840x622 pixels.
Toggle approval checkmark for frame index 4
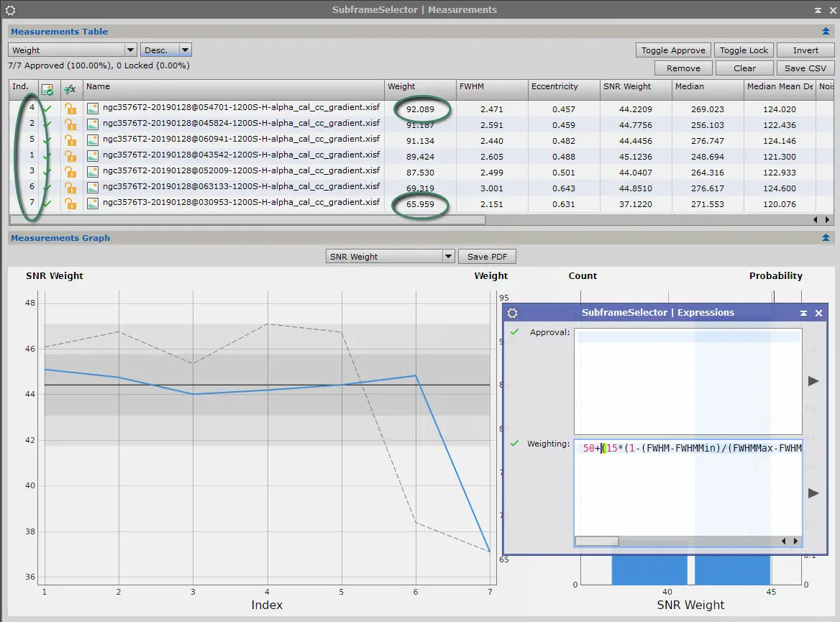[47, 109]
